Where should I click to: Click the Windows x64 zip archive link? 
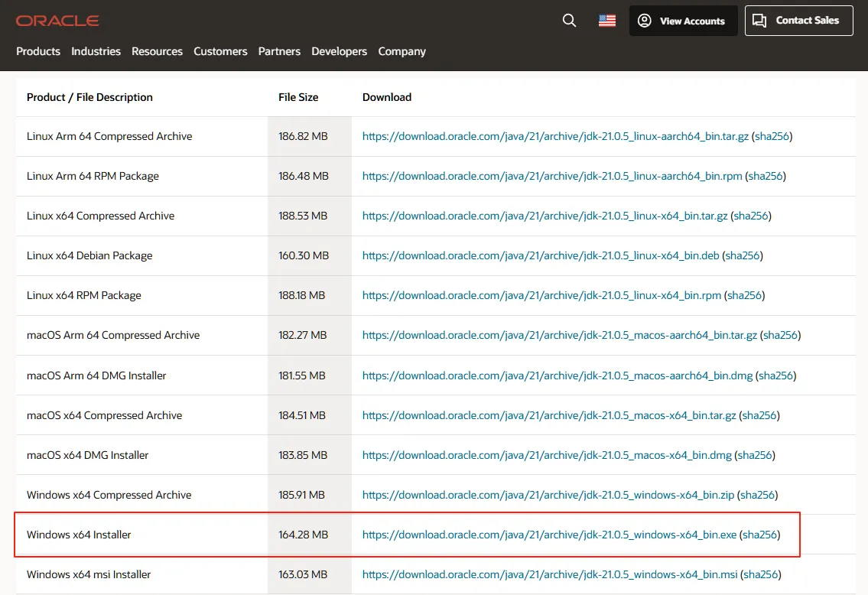(548, 495)
